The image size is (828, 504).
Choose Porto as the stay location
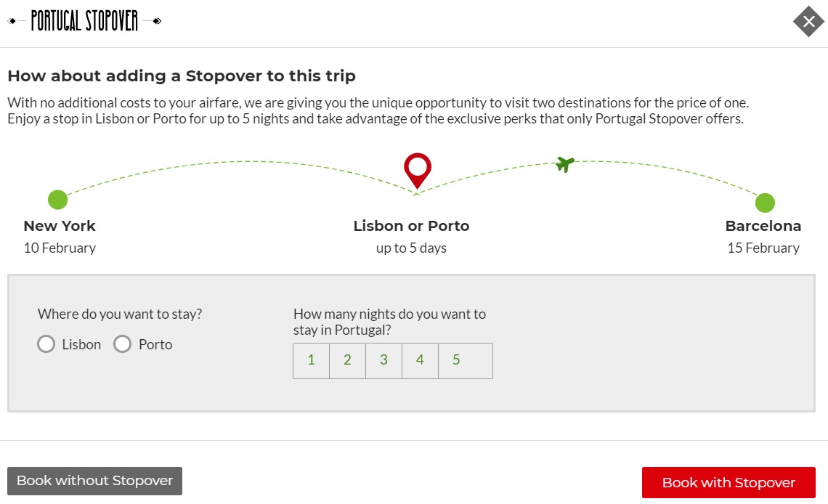(x=122, y=344)
